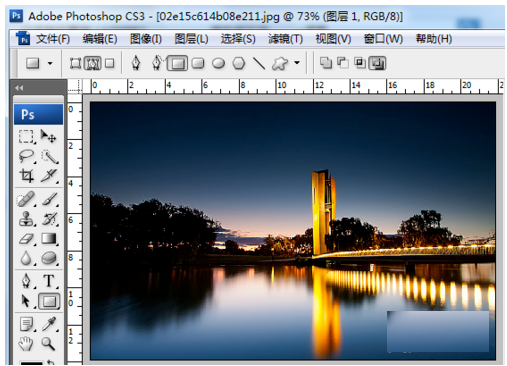507x366 pixels.
Task: Click the foreground color swatch
Action: coord(31,363)
